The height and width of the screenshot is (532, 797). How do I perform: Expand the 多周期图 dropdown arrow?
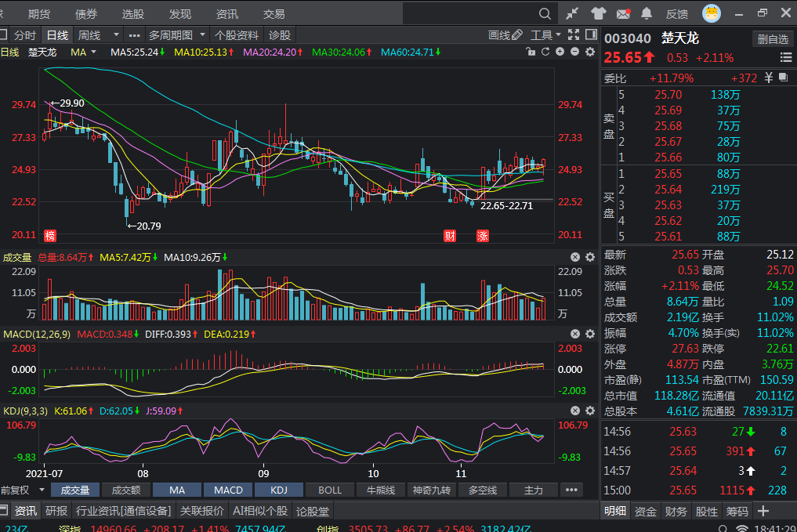click(x=201, y=34)
